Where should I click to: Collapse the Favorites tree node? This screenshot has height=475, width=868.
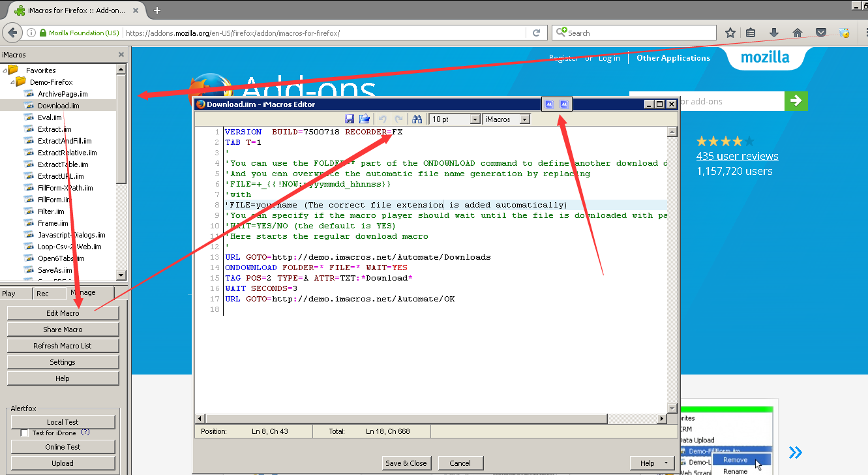(5, 70)
